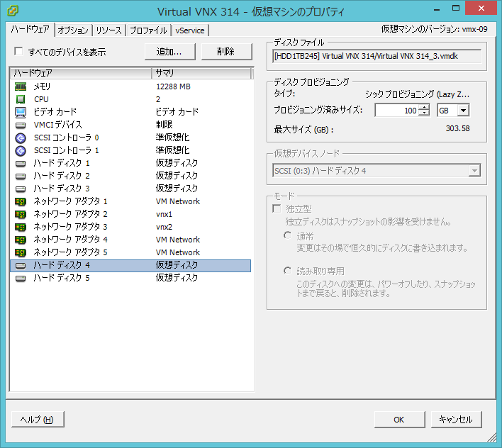This screenshot has width=502, height=448.
Task: Open the GB size unit dropdown
Action: pos(463,111)
